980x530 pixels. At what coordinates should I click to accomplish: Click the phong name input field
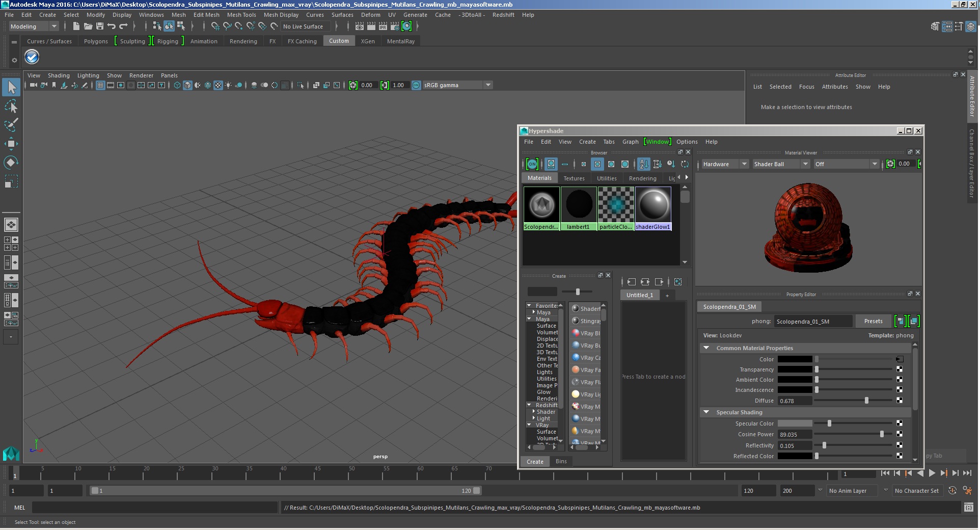click(x=813, y=322)
